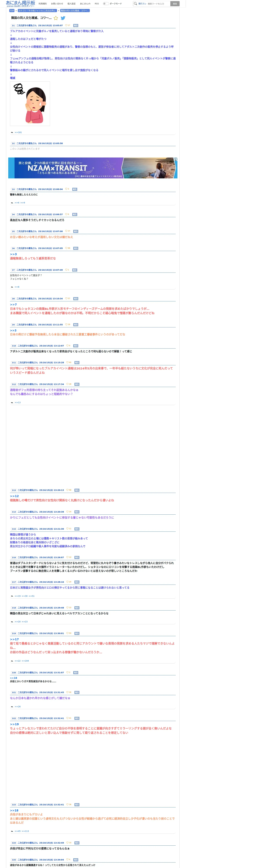
Task: Click the 検索 search button
Action: (175, 4)
